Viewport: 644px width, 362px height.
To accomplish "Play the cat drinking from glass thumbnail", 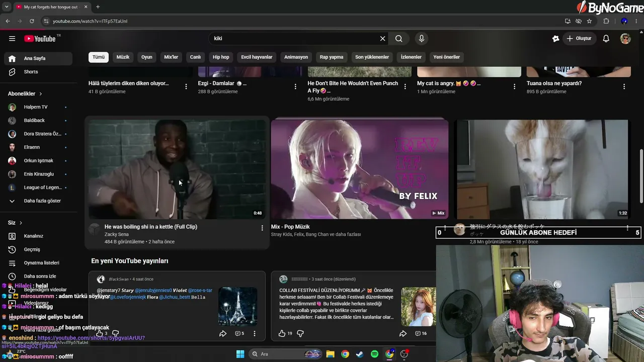I will pyautogui.click(x=542, y=169).
